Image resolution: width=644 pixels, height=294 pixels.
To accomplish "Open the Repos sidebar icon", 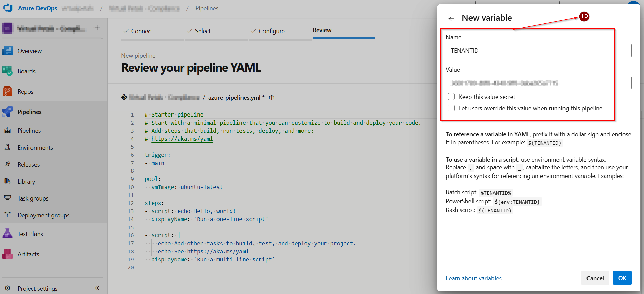I will (7, 91).
